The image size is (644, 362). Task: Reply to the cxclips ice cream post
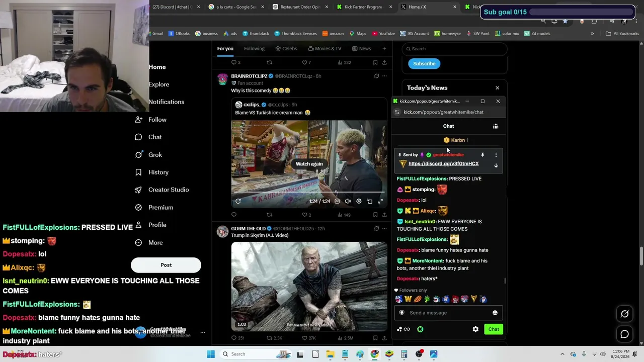[x=234, y=215]
